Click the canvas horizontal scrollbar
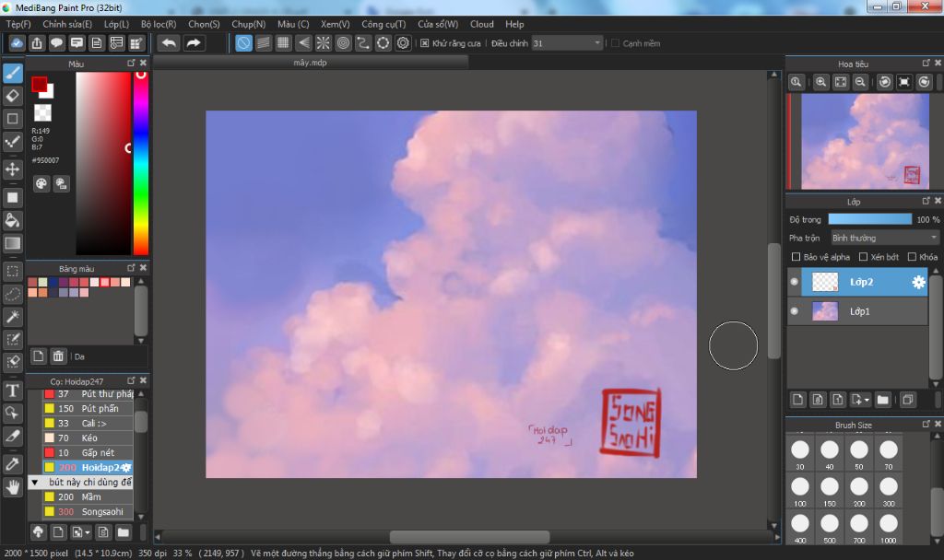Viewport: 944px width, 560px height. (x=469, y=537)
